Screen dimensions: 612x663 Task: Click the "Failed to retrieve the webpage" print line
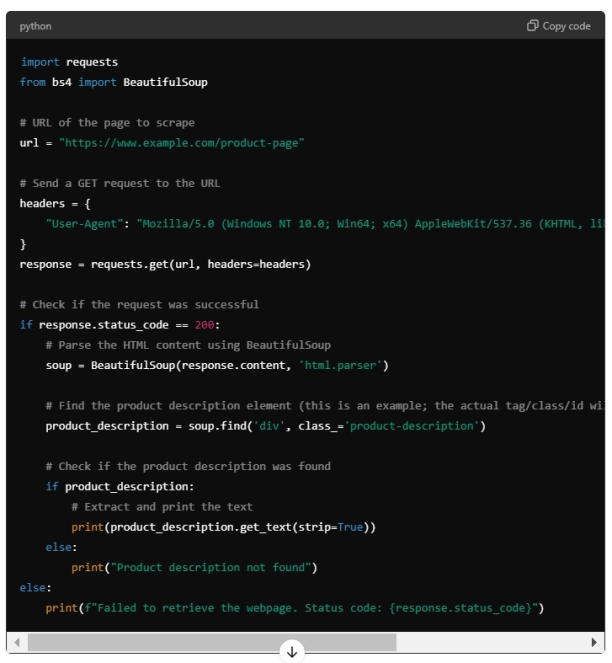(x=293, y=608)
